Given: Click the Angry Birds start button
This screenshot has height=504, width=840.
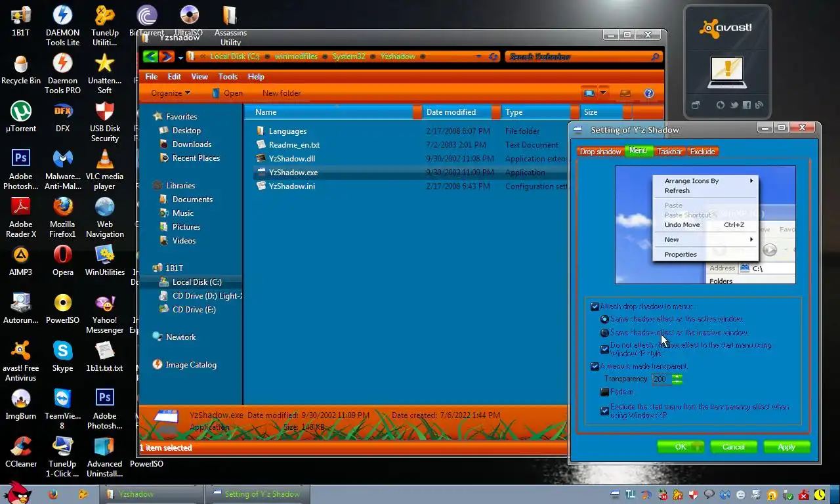Looking at the screenshot, I should pyautogui.click(x=16, y=493).
